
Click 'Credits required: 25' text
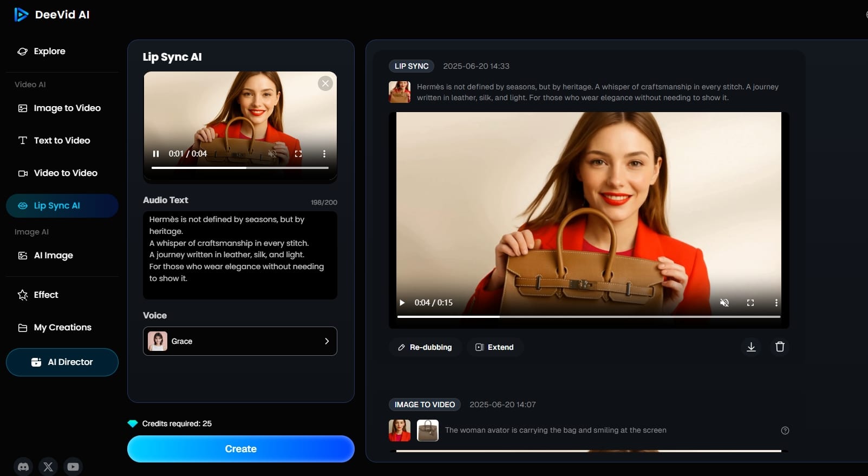[x=177, y=423]
